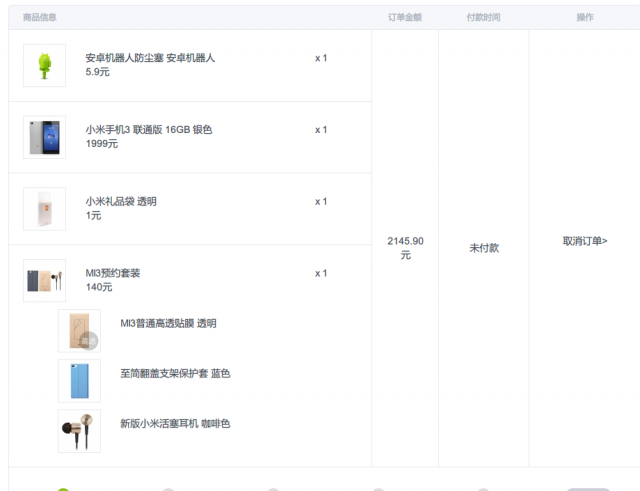Open the 小米手机3 phone product thumbnail
This screenshot has height=491, width=640.
[x=44, y=137]
